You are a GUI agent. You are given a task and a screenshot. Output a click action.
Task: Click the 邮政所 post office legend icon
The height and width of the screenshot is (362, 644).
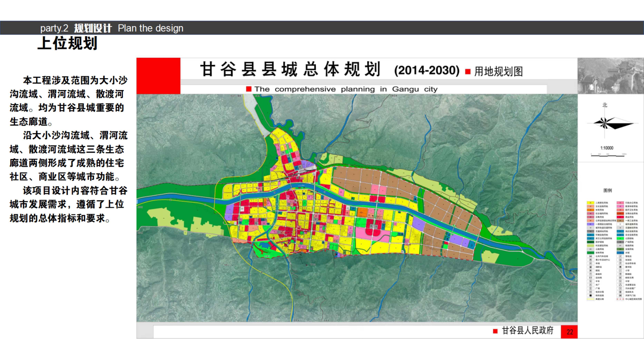[x=591, y=274]
